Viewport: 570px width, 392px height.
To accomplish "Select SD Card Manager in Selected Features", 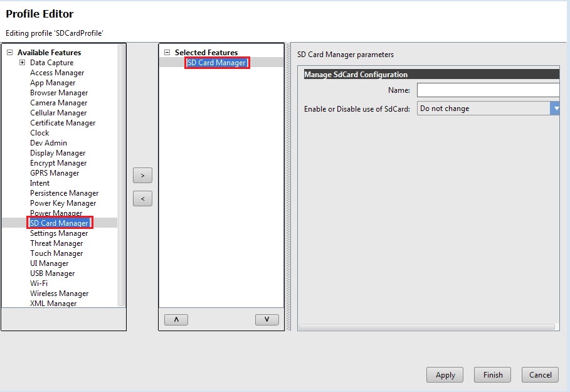I will point(216,63).
